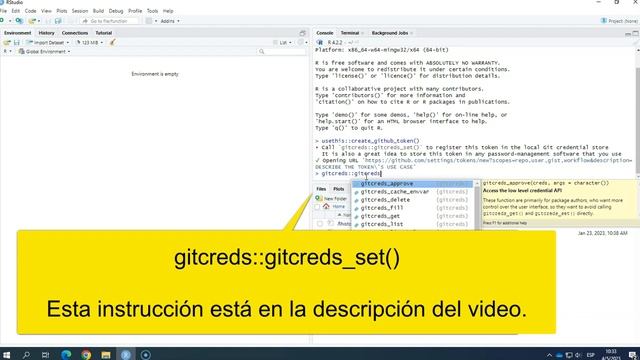
Task: Switch to the History tab
Action: coord(46,33)
